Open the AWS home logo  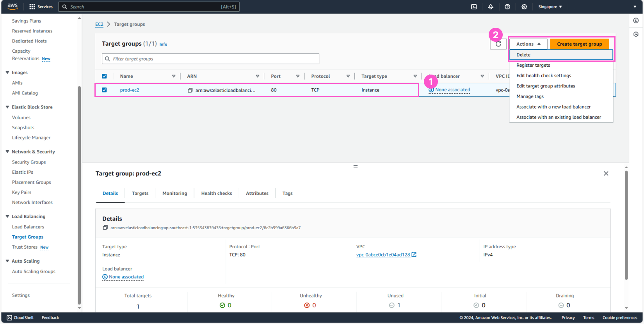12,7
